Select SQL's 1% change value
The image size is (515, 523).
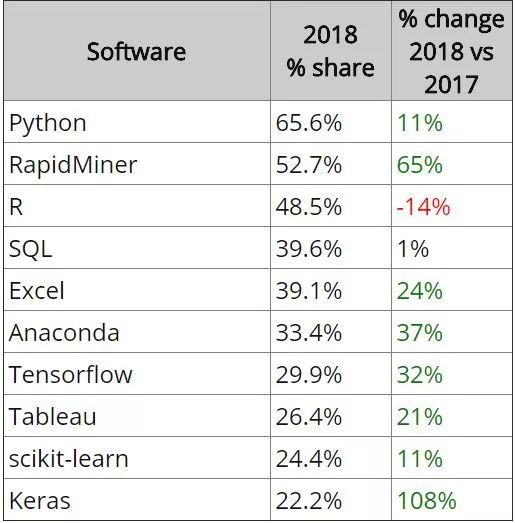coord(413,249)
